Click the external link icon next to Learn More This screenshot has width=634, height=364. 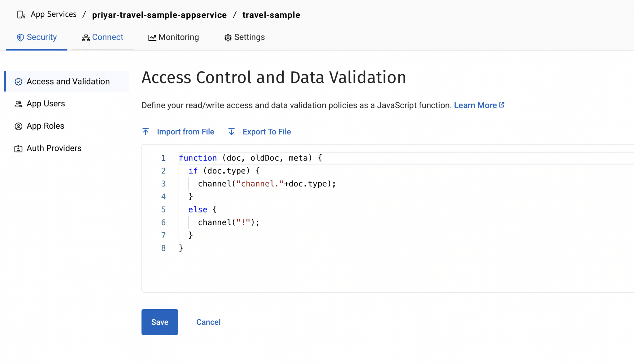tap(502, 105)
